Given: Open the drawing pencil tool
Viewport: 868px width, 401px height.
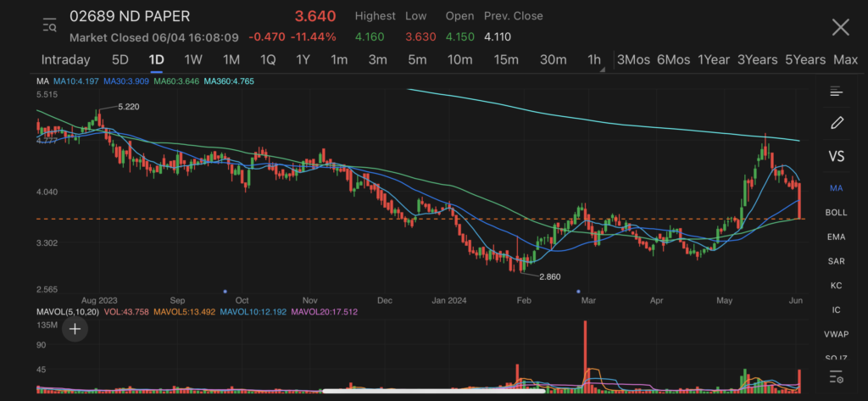Looking at the screenshot, I should click(x=837, y=123).
